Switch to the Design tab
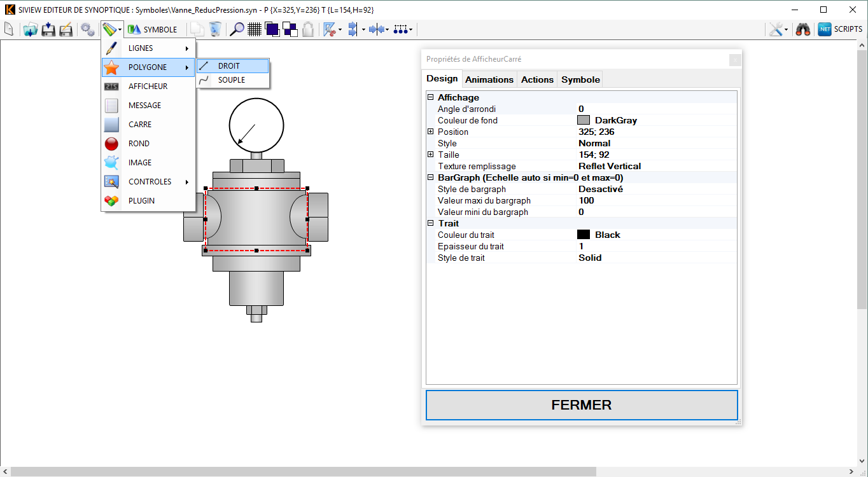This screenshot has width=868, height=477. tap(442, 79)
